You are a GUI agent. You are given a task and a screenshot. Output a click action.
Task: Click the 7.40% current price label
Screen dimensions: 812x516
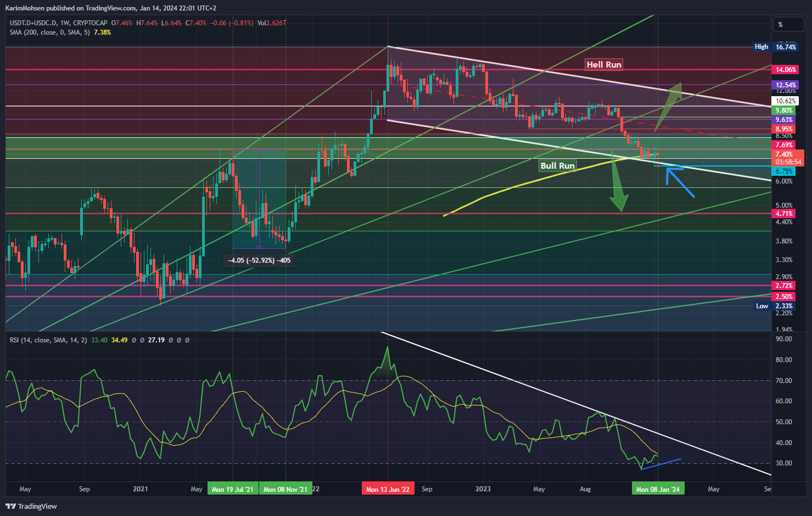(783, 154)
